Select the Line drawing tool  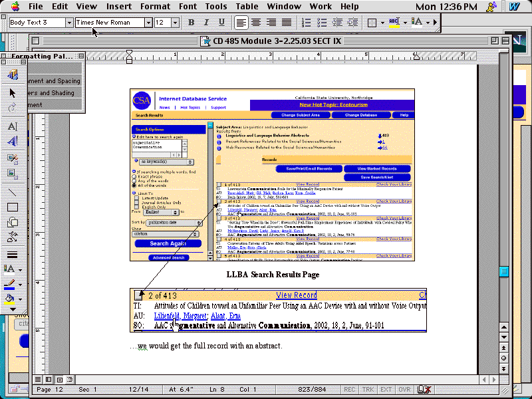(13, 192)
